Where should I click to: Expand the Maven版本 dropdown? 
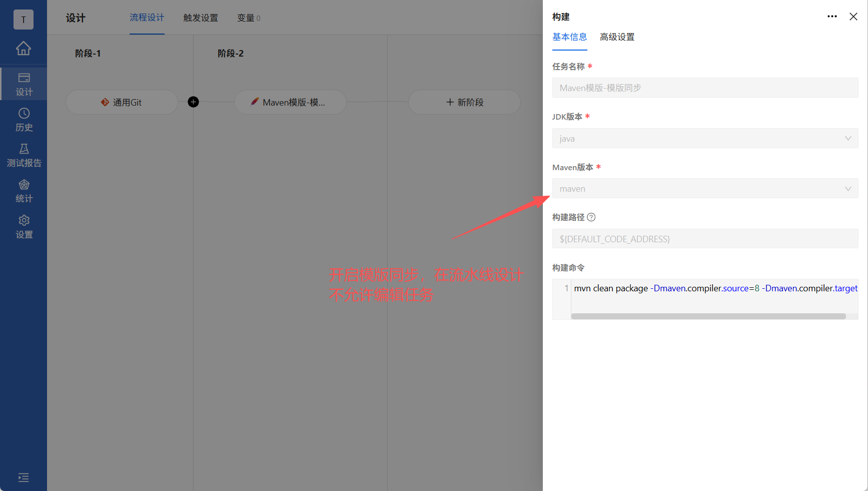coord(705,188)
